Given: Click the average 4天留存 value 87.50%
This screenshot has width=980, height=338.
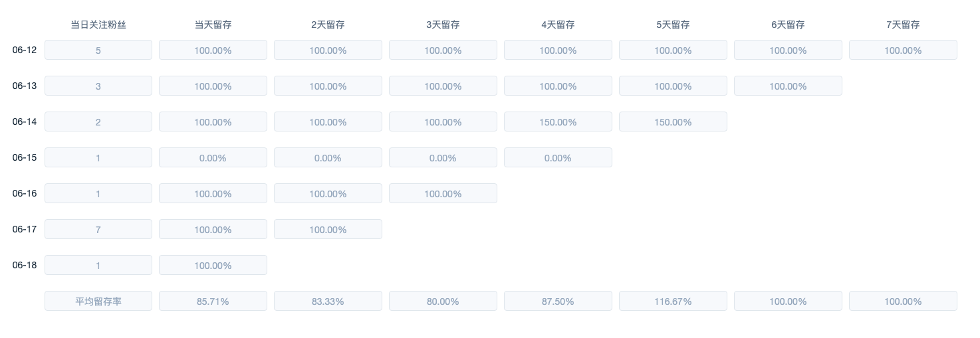Looking at the screenshot, I should pos(558,301).
